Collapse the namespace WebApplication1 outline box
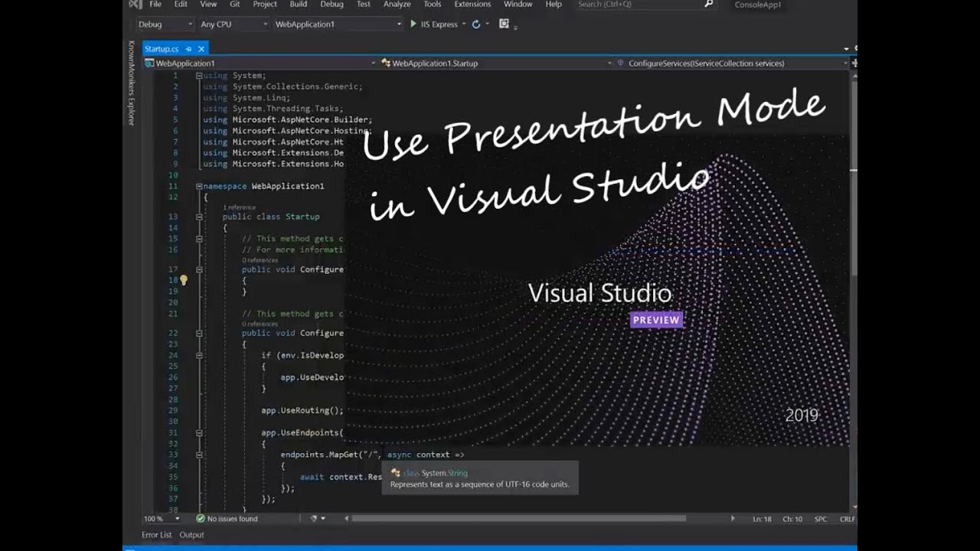This screenshot has width=980, height=551. (199, 186)
